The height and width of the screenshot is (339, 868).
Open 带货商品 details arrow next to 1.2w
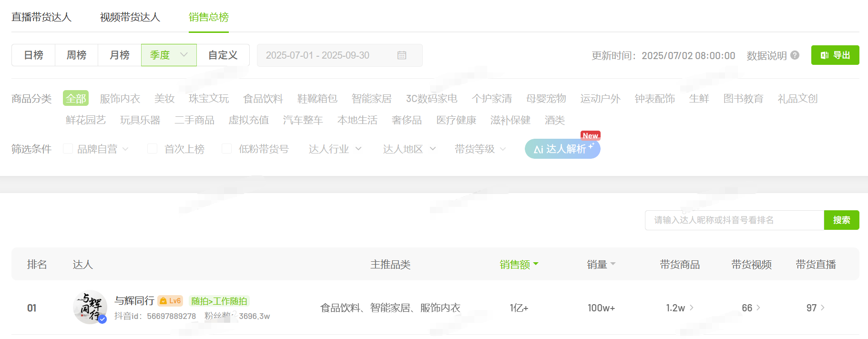[x=692, y=308]
